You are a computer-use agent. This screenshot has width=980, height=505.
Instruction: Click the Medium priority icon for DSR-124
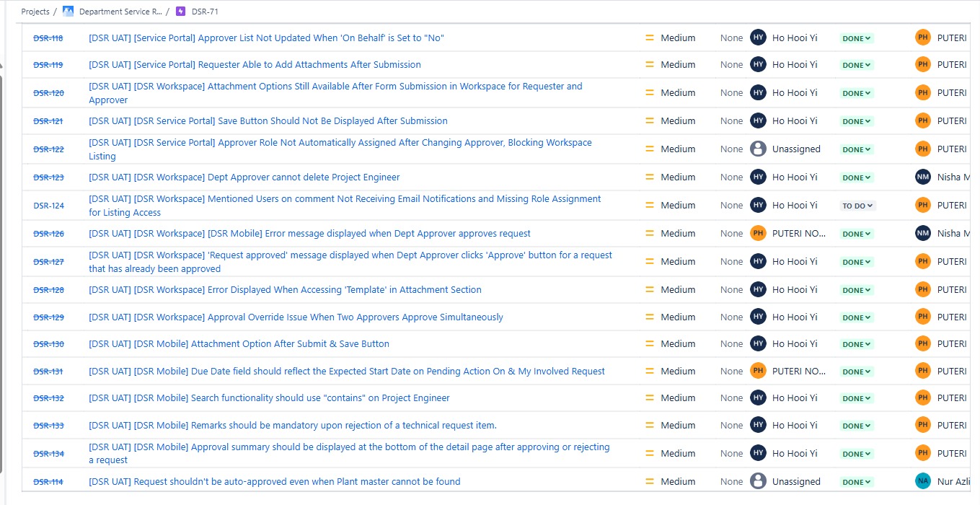(649, 206)
